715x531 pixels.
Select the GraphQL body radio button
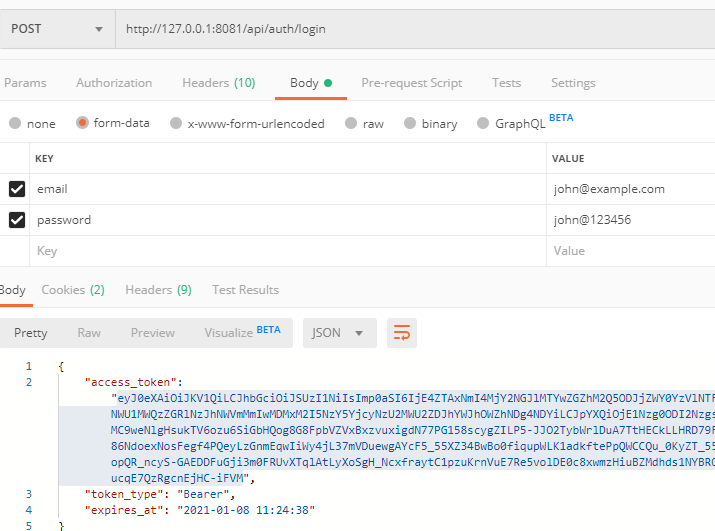[482, 124]
